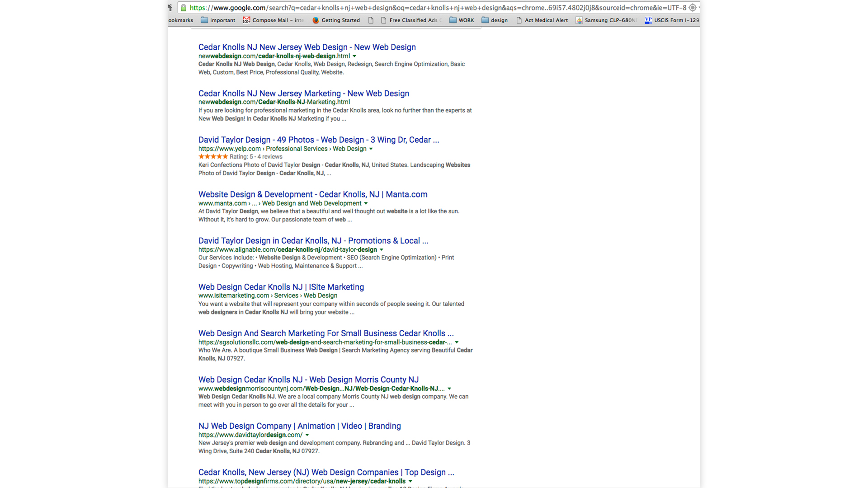
Task: Open 'Web Design Companies | Top Design' result
Action: [326, 472]
